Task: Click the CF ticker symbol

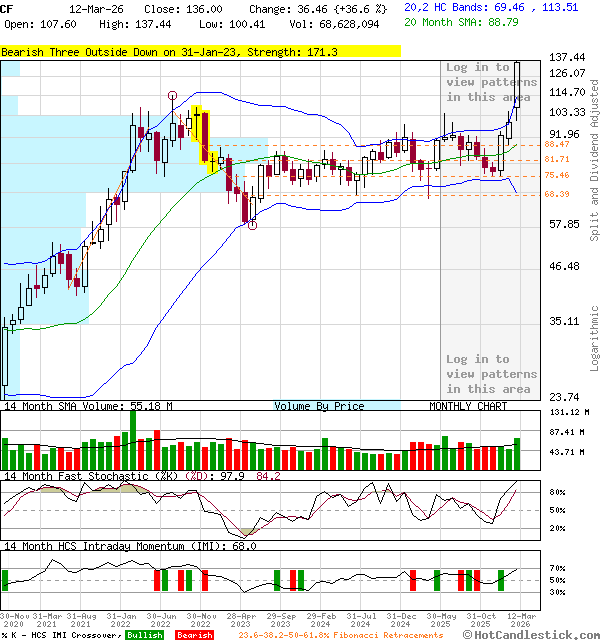Action: 7,7
